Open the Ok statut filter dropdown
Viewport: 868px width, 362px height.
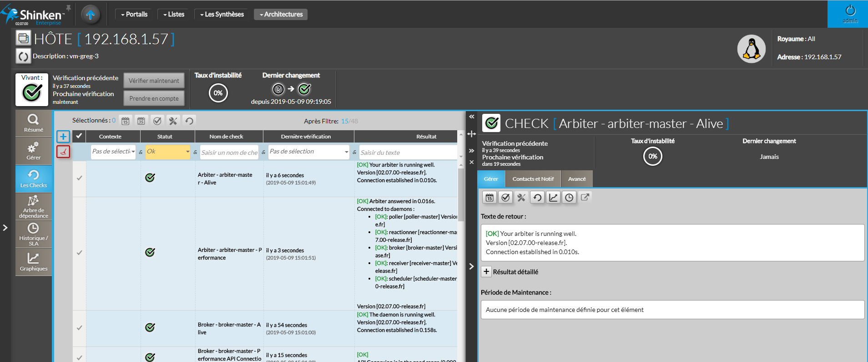(x=167, y=152)
